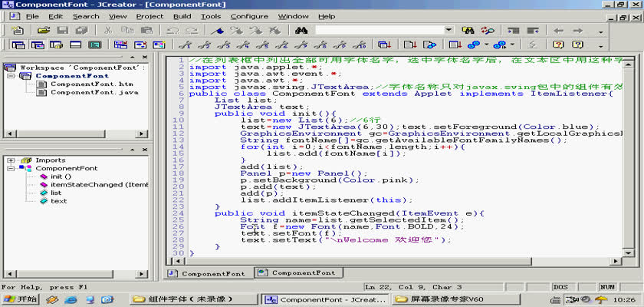Screen dimensions: 644x307
Task: Collapse the workspace panel with its arrow
Action: coord(133,57)
